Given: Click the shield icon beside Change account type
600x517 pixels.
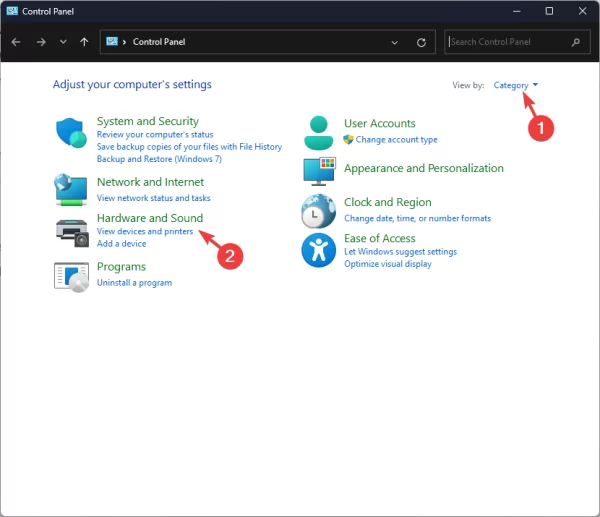Looking at the screenshot, I should tap(348, 140).
